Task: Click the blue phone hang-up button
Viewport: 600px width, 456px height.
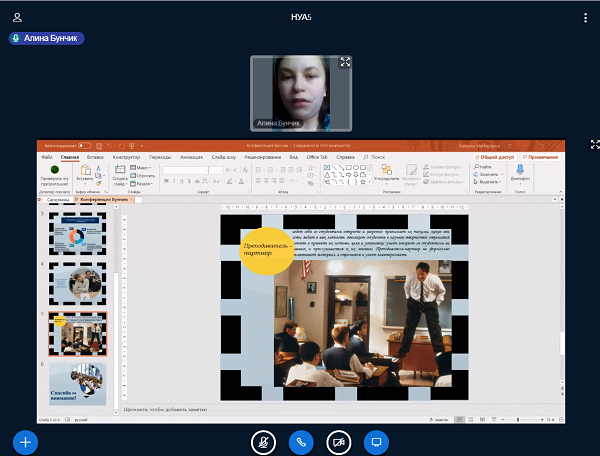Action: [301, 443]
